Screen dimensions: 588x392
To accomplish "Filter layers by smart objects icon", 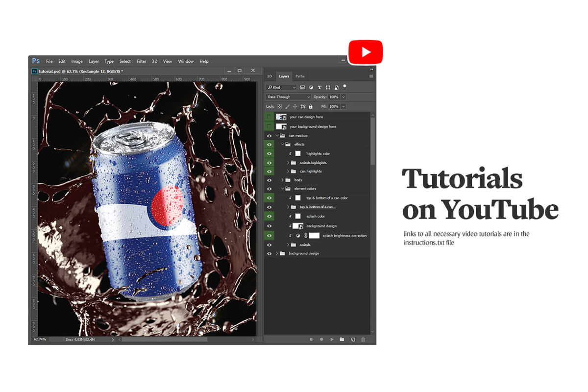I will point(336,87).
